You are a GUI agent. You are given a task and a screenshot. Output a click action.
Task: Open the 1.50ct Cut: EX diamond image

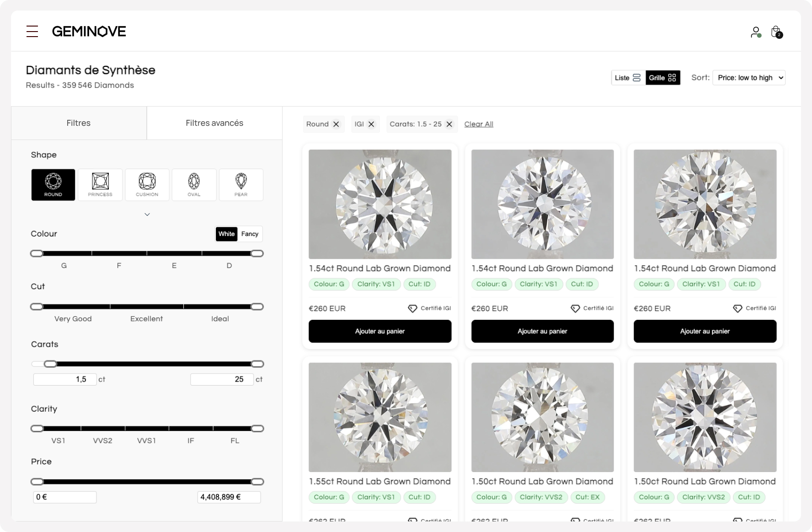[x=542, y=417]
